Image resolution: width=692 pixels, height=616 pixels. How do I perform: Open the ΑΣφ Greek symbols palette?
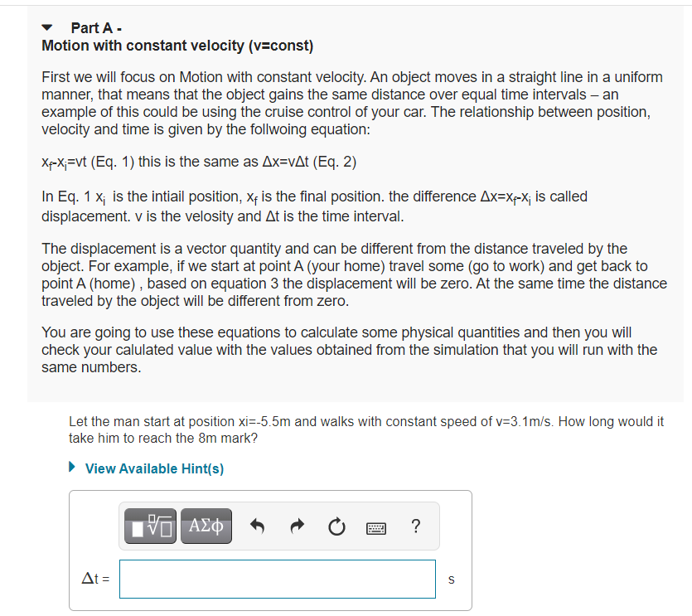coord(206,526)
